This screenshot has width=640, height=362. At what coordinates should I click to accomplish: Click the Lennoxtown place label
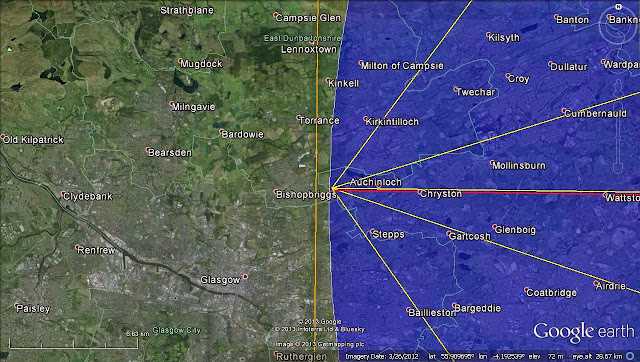point(309,49)
